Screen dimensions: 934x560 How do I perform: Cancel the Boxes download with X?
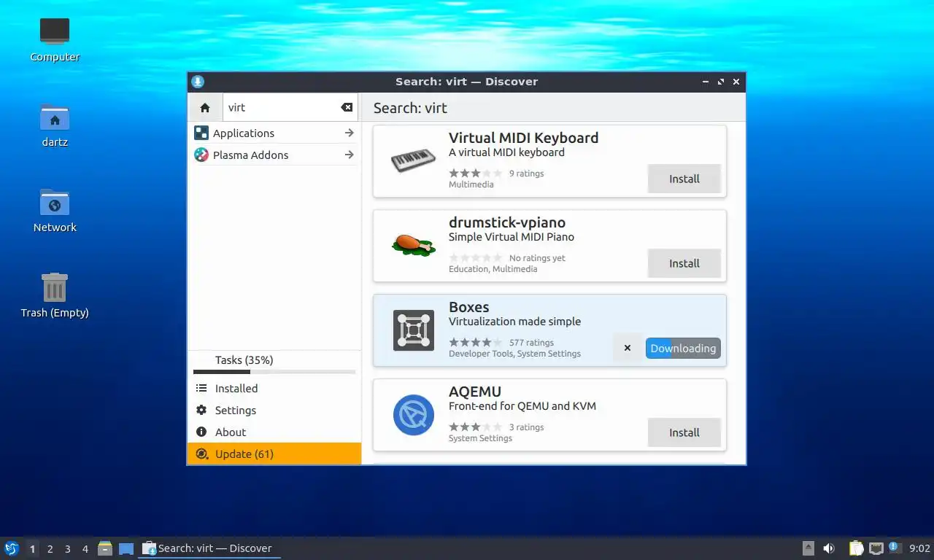click(628, 348)
